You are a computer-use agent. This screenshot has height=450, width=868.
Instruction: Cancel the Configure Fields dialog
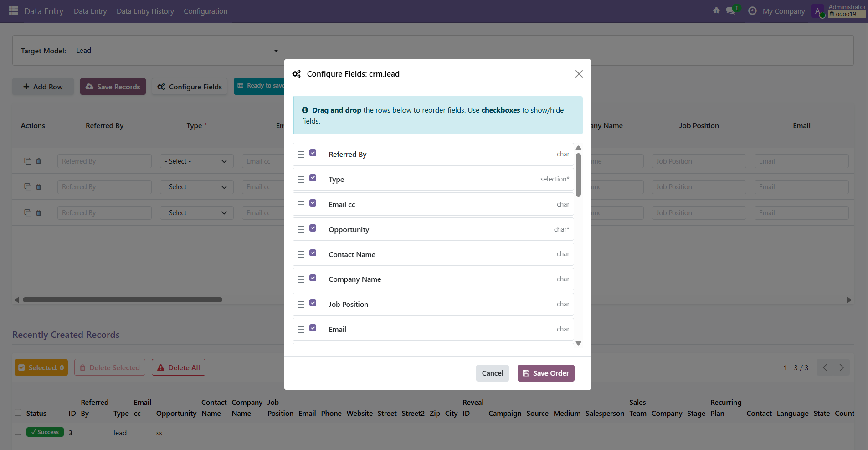point(492,373)
